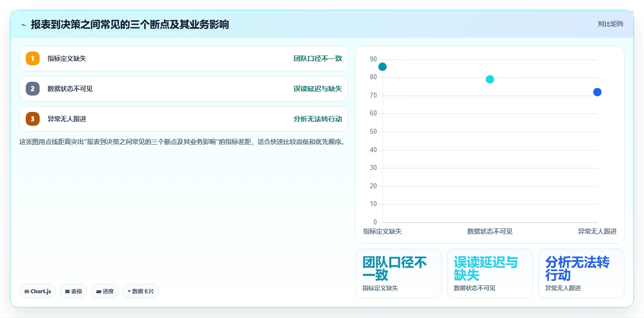Screen dimensions: 644x318
Task: Click the orange number 1 badge
Action: coord(33,58)
